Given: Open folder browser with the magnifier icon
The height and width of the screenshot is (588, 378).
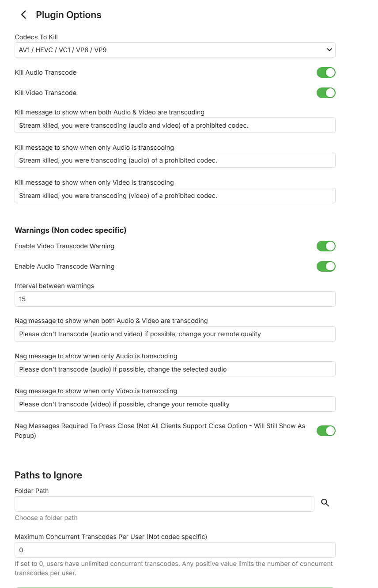Looking at the screenshot, I should tap(325, 503).
